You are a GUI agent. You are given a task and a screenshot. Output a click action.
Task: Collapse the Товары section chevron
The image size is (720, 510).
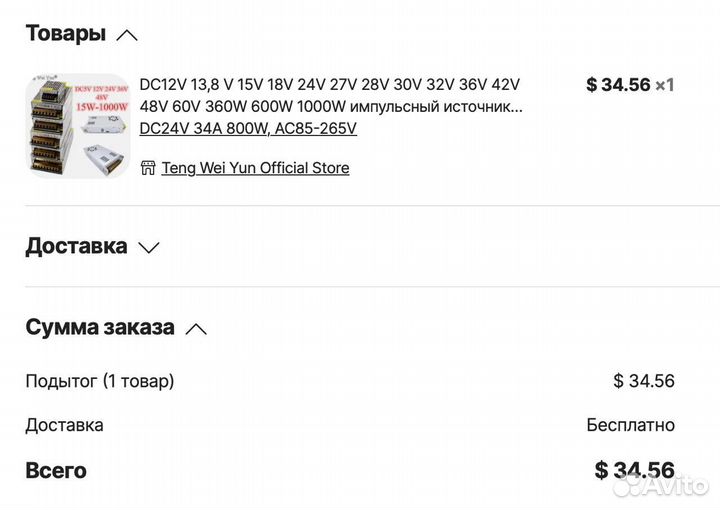[x=127, y=35]
